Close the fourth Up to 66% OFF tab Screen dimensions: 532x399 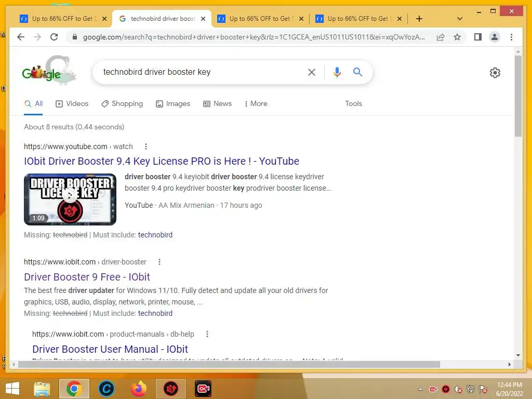pyautogui.click(x=400, y=19)
